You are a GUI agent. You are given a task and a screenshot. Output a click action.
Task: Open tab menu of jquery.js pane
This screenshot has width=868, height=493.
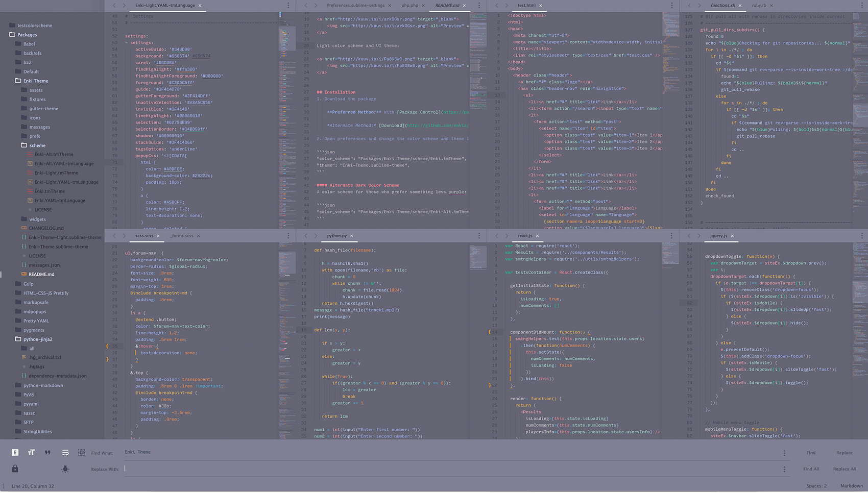862,236
